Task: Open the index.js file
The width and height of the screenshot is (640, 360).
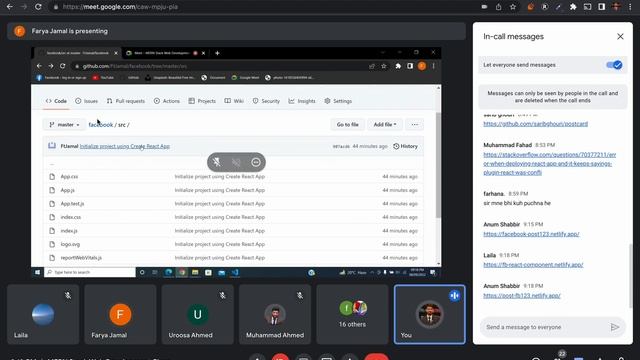Action: (69, 231)
